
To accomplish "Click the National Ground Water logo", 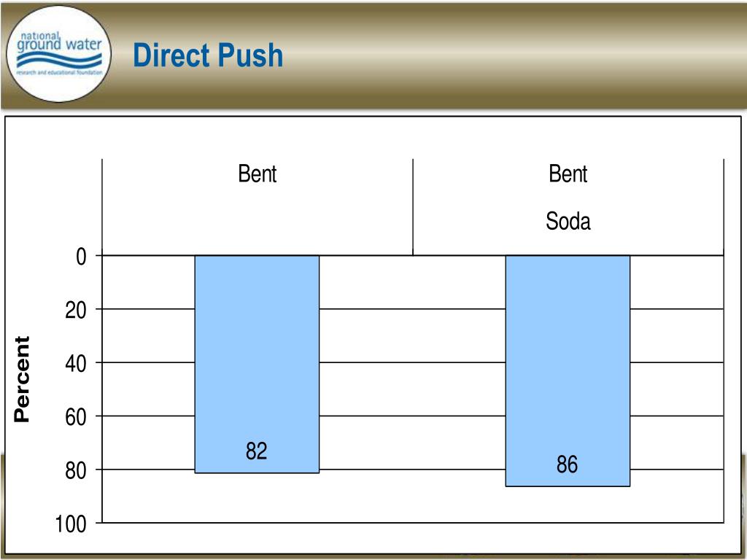I will (x=58, y=54).
